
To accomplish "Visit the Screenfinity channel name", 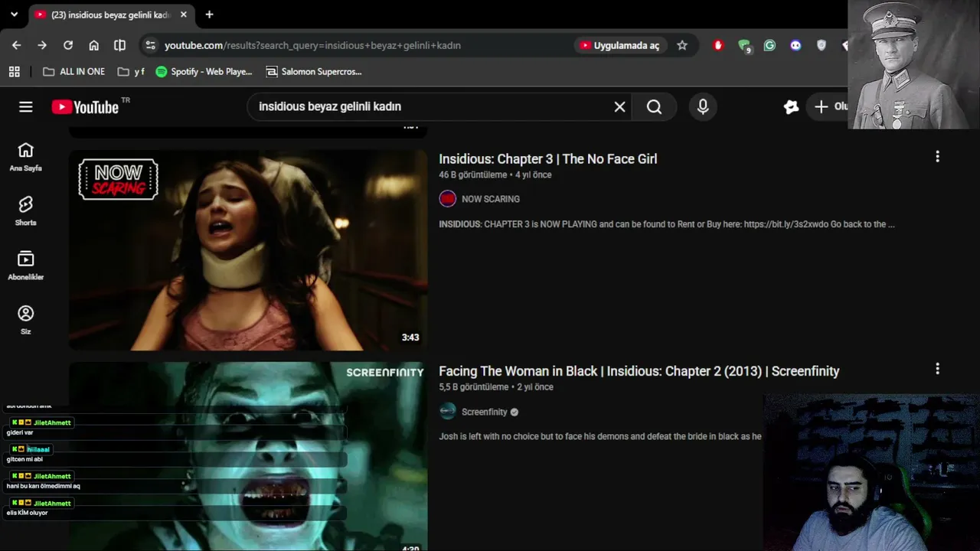I will pos(485,412).
